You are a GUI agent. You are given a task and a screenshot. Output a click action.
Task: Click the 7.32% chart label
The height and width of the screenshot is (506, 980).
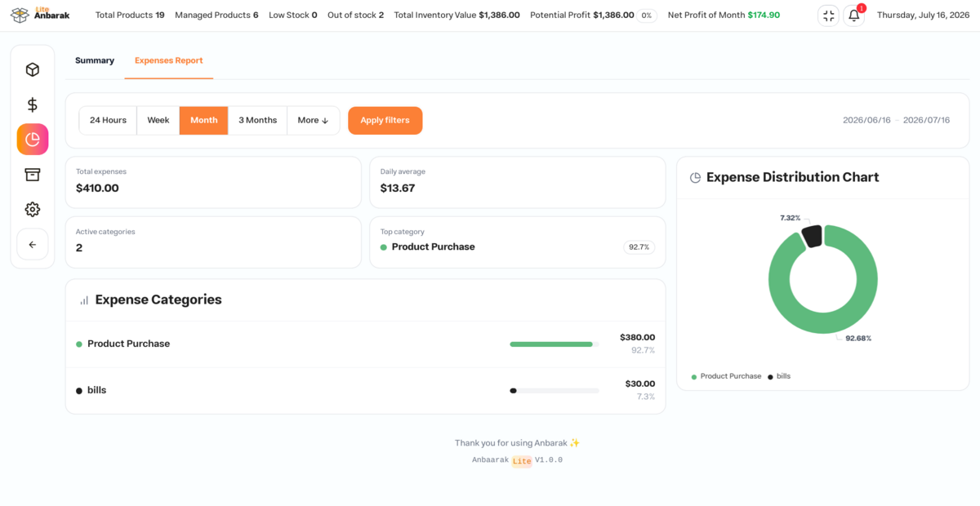(790, 219)
